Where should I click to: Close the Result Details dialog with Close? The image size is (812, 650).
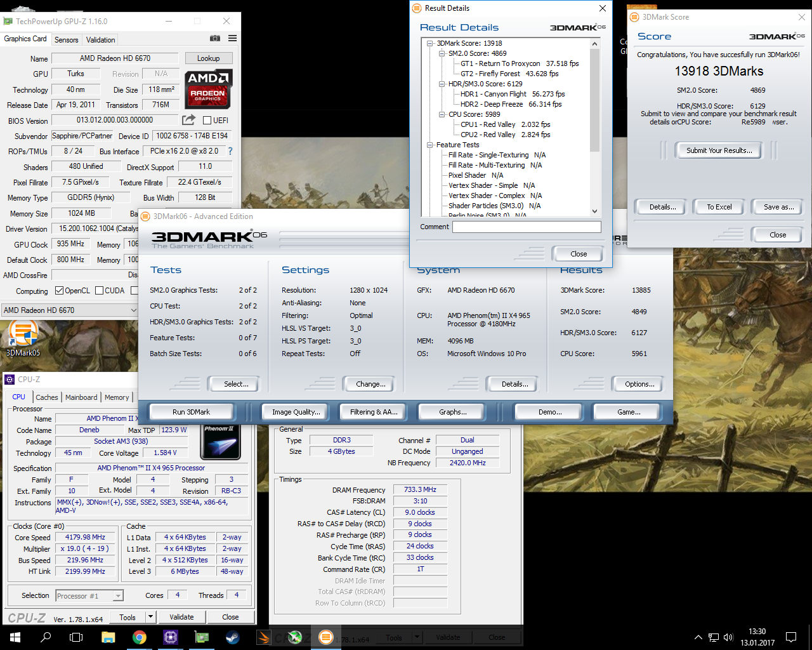(578, 254)
